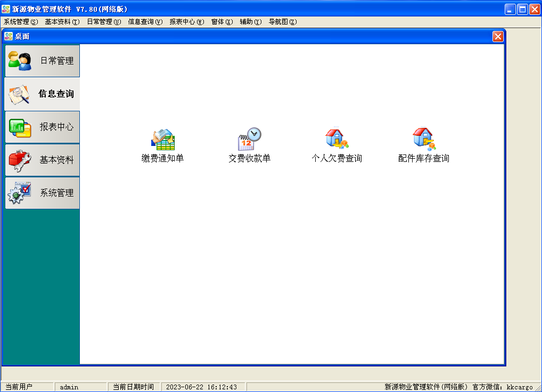Click the 配件库存查询 text label
542x392 pixels.
pos(424,158)
